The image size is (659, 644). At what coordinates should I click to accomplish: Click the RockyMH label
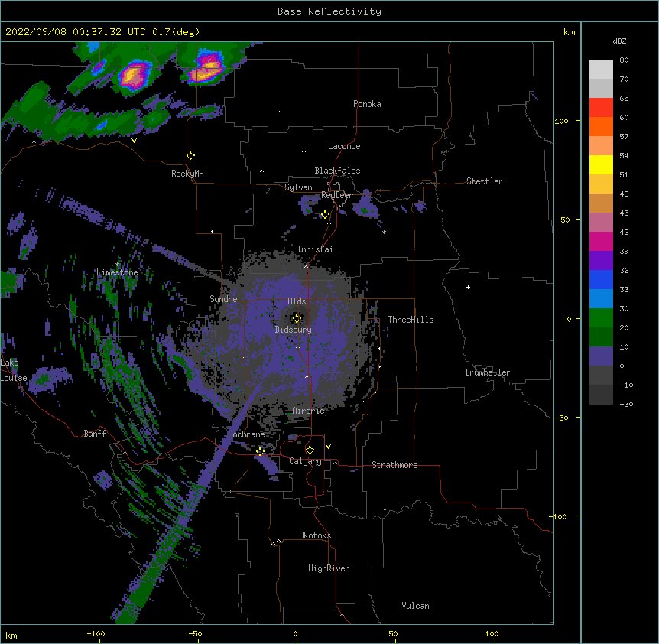[187, 174]
